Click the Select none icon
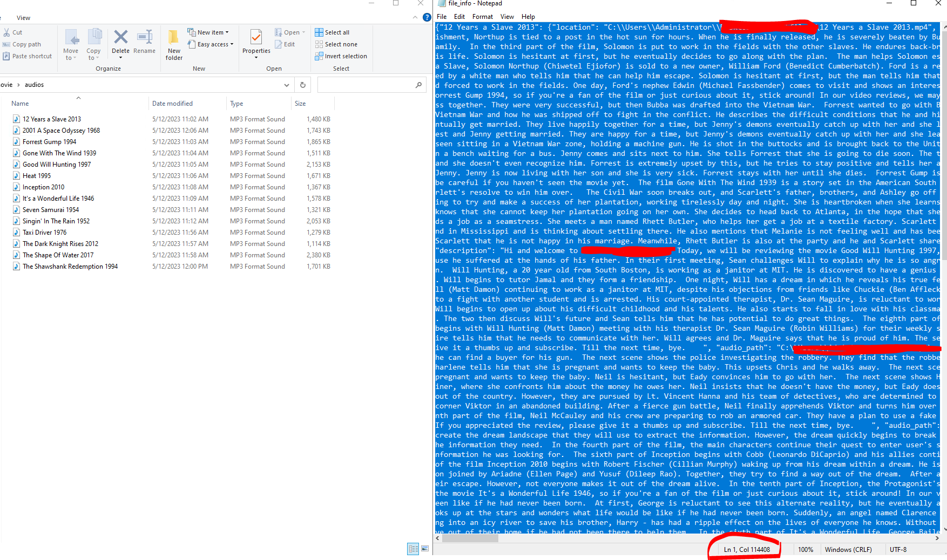947x560 pixels. (319, 44)
